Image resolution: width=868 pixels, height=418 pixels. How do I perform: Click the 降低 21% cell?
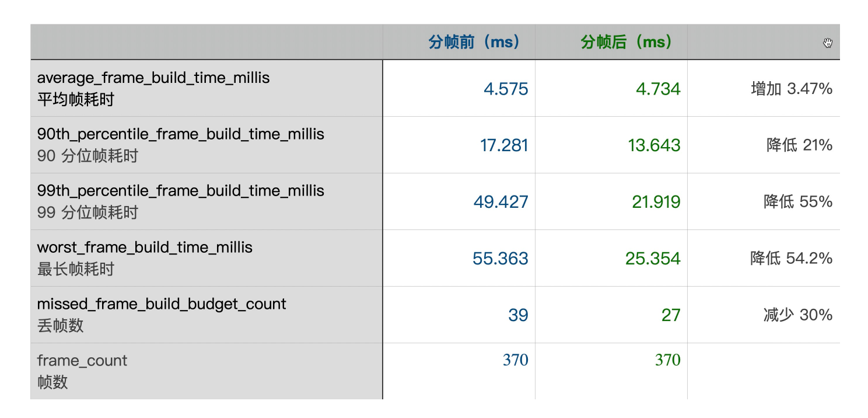[799, 145]
